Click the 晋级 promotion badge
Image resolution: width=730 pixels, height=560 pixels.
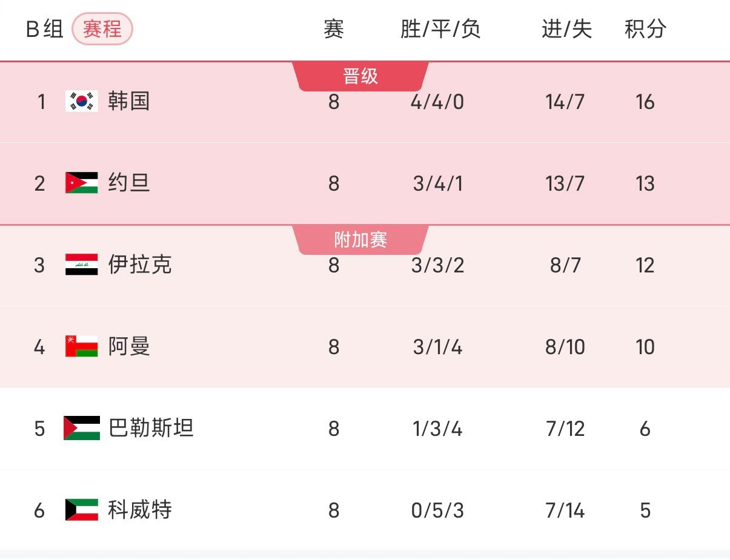pyautogui.click(x=360, y=76)
